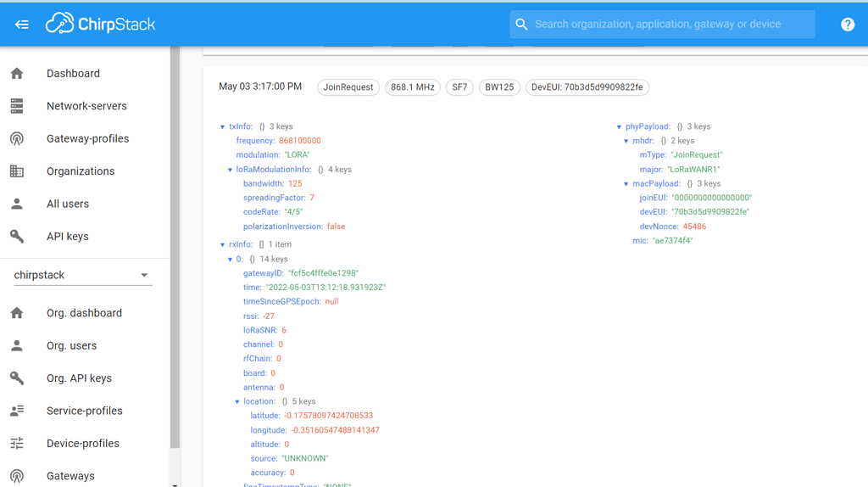Select the codeRate value 4/5
Screen dimensions: 868x487
pyautogui.click(x=293, y=212)
